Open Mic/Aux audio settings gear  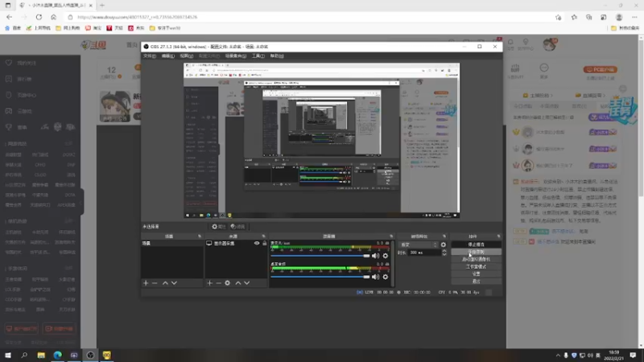(x=386, y=256)
